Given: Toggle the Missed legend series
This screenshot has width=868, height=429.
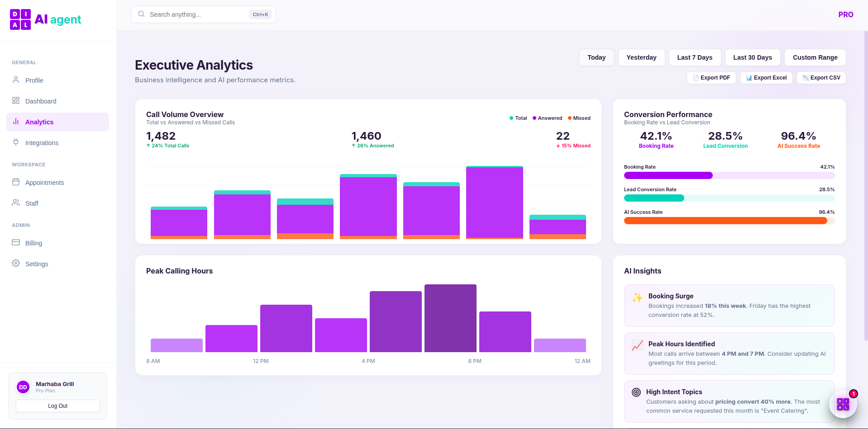Looking at the screenshot, I should pos(579,118).
